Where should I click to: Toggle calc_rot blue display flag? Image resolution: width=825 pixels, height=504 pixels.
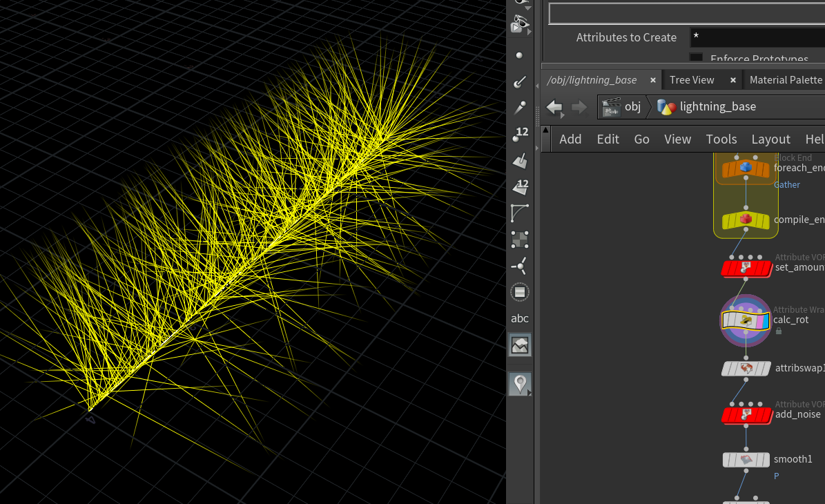tap(766, 320)
